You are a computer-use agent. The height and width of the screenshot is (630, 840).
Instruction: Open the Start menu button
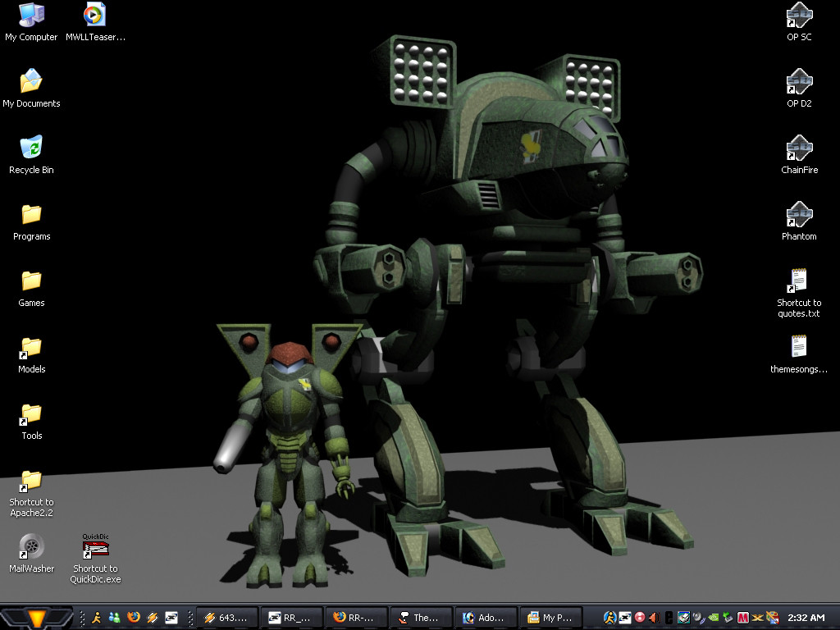tap(36, 618)
